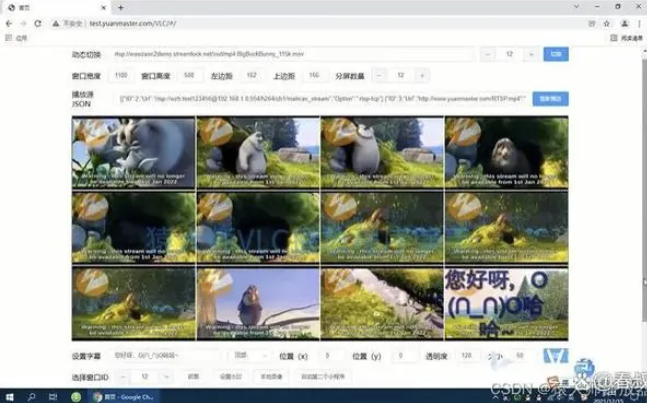647x403 pixels.
Task: Decrease the 动态切换 window number with minus
Action: (488, 54)
